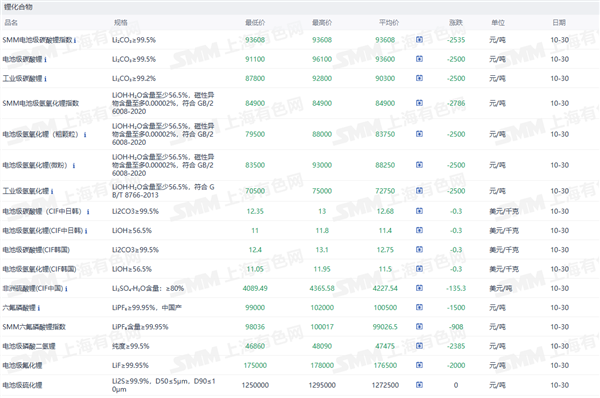Open chart icon in the 11.4 average price row

click(419, 230)
